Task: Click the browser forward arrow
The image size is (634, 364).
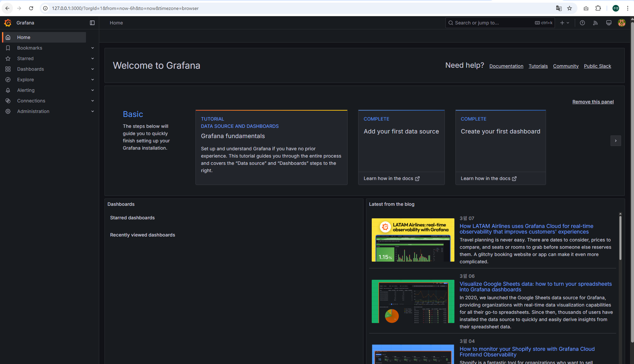Action: tap(19, 8)
